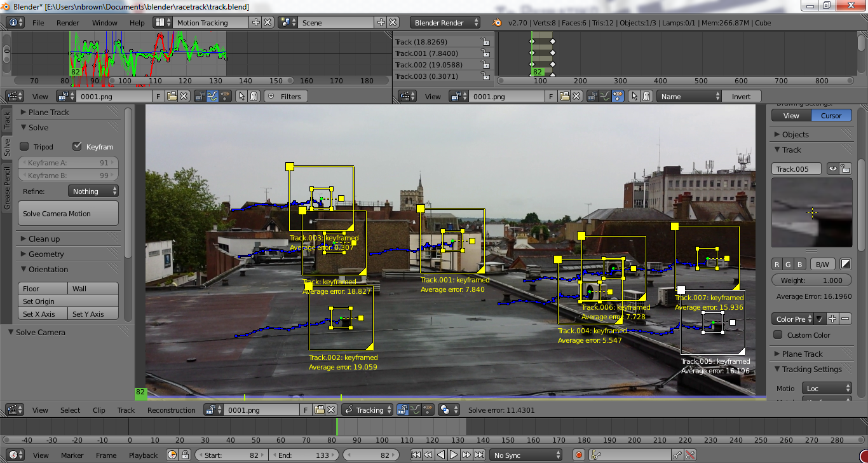868x463 pixels.
Task: Open the Tracking mode dropdown
Action: (x=367, y=410)
